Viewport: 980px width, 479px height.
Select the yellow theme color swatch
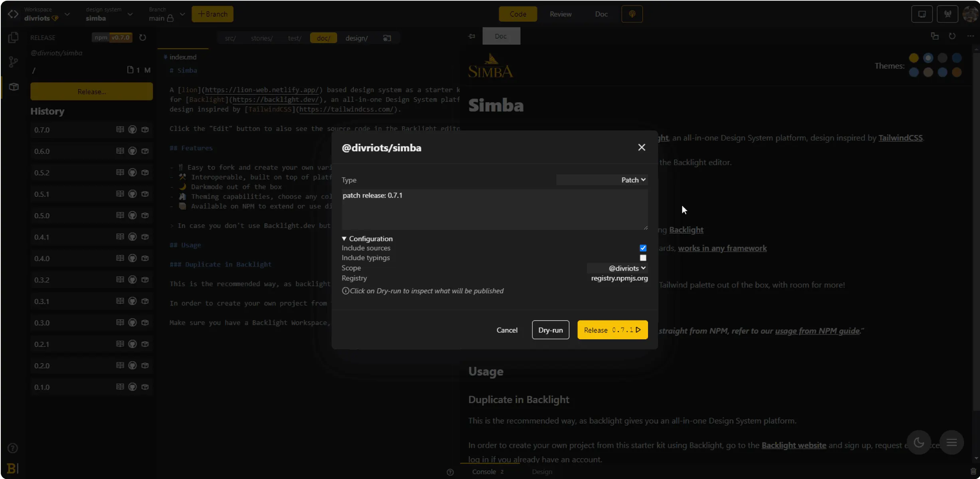914,58
